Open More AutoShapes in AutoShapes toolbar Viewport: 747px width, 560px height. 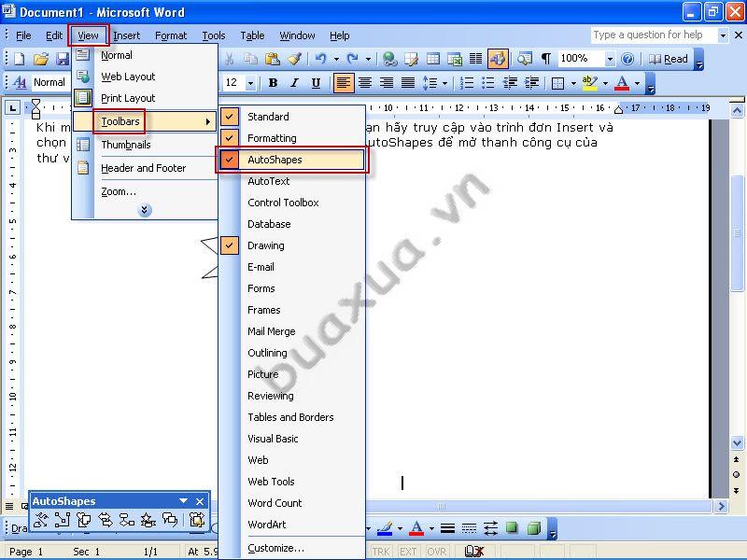click(196, 520)
